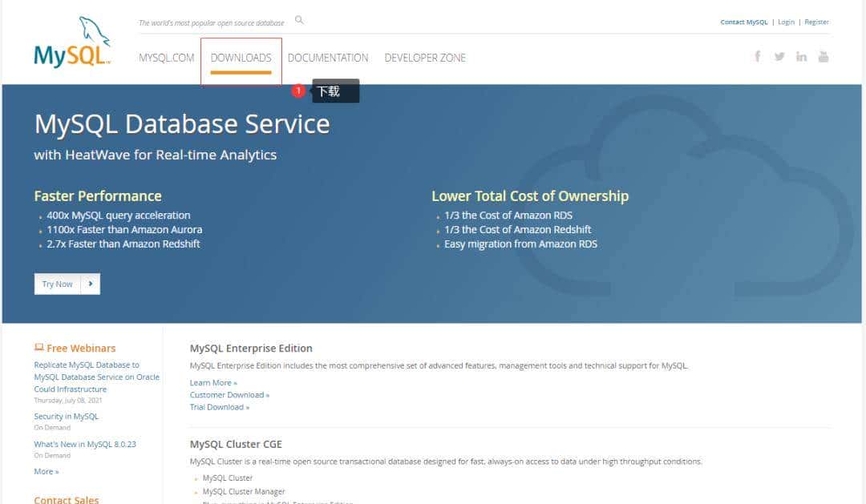The width and height of the screenshot is (866, 504).
Task: Open MySQL's Facebook page icon
Action: pos(757,56)
